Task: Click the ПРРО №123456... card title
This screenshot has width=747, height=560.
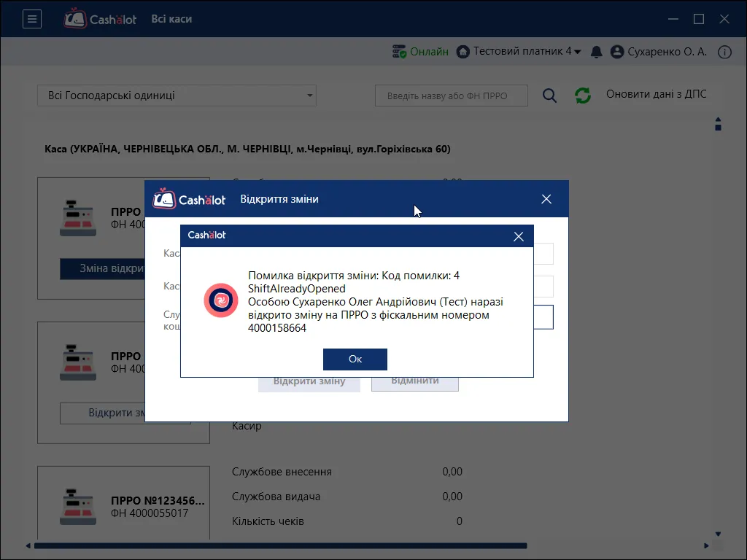Action: (158, 500)
